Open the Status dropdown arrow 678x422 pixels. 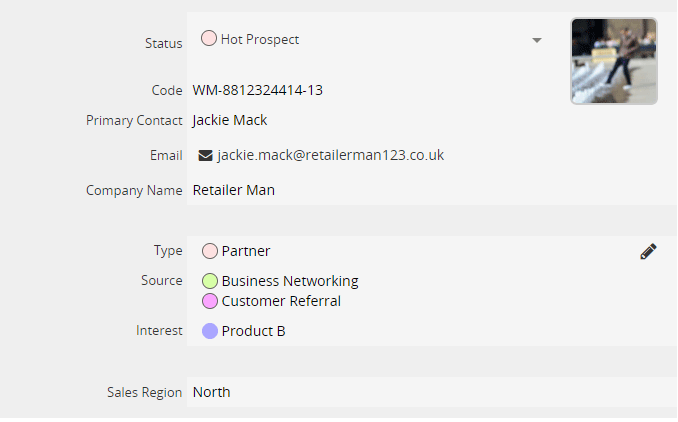tap(537, 40)
